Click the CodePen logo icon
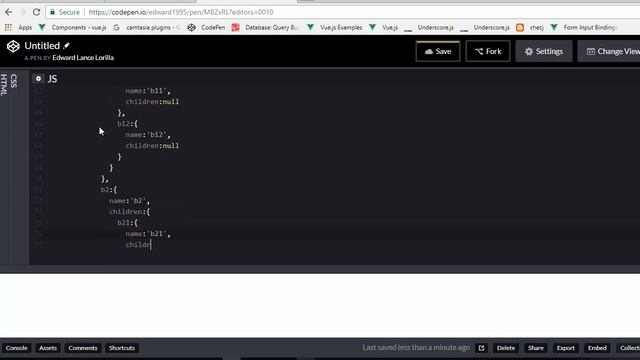The width and height of the screenshot is (640, 360). [13, 46]
